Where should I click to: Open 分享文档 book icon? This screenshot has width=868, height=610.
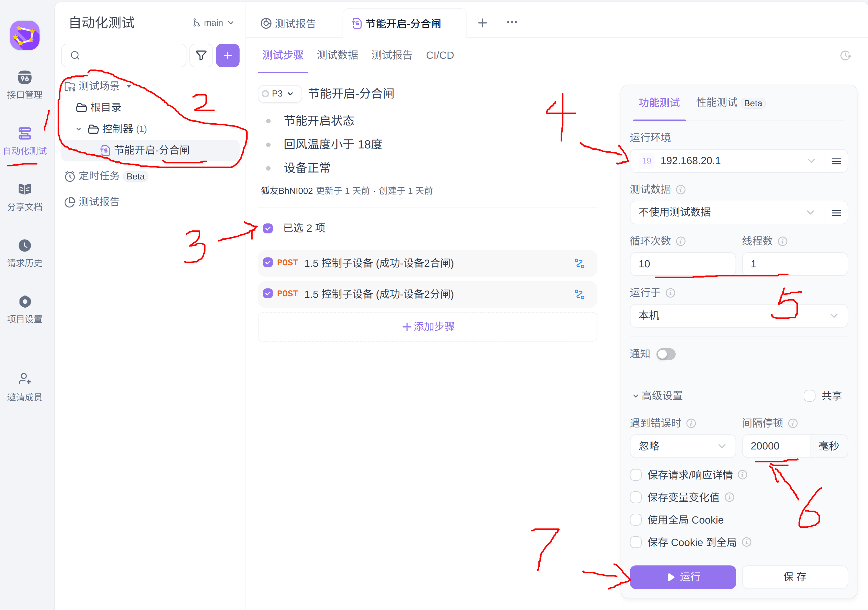[24, 189]
